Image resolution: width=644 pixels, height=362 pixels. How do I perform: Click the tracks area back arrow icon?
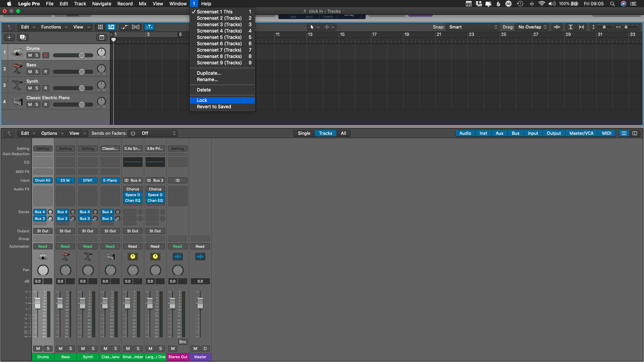coord(9,27)
